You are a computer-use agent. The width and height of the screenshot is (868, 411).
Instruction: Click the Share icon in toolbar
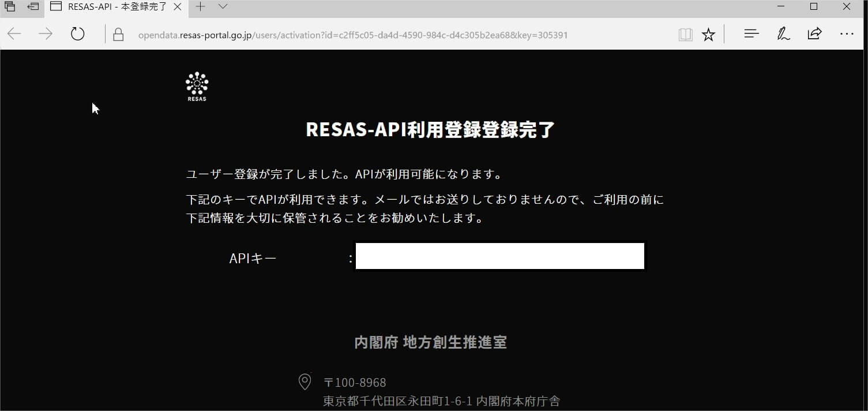(814, 33)
